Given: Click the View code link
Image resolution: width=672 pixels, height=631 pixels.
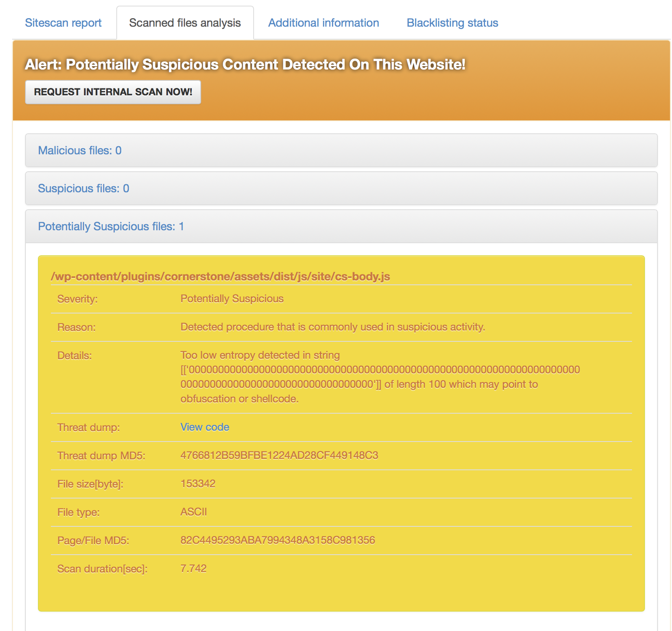Looking at the screenshot, I should pos(204,427).
